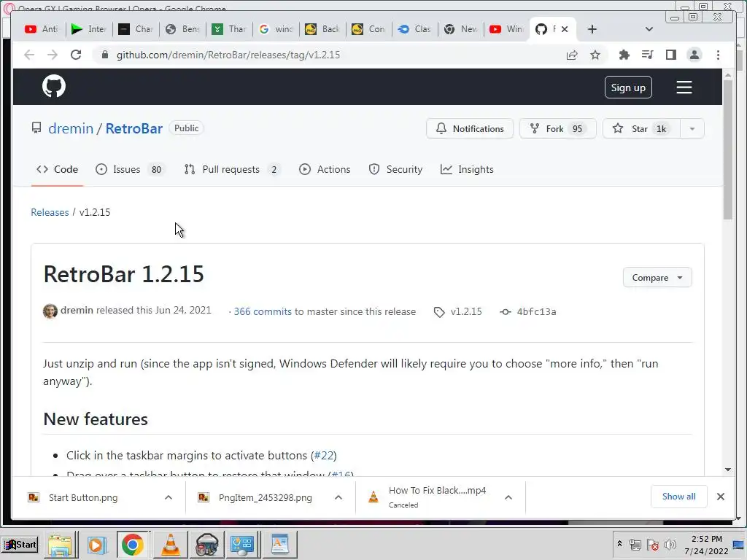The image size is (747, 560).
Task: Expand options for canceled mp4 download
Action: tap(508, 497)
